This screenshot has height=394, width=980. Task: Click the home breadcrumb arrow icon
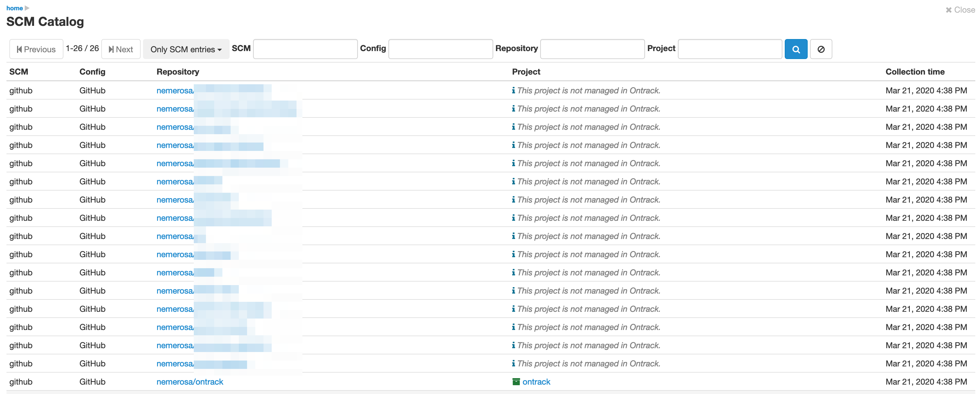pyautogui.click(x=27, y=8)
